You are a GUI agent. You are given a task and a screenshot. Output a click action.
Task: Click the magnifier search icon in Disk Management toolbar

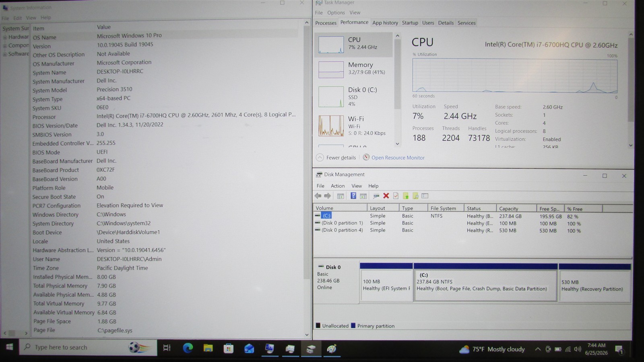tap(415, 196)
